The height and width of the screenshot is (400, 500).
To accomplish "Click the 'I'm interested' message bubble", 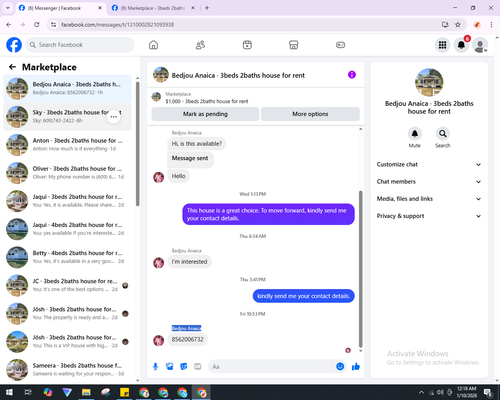I will 189,262.
